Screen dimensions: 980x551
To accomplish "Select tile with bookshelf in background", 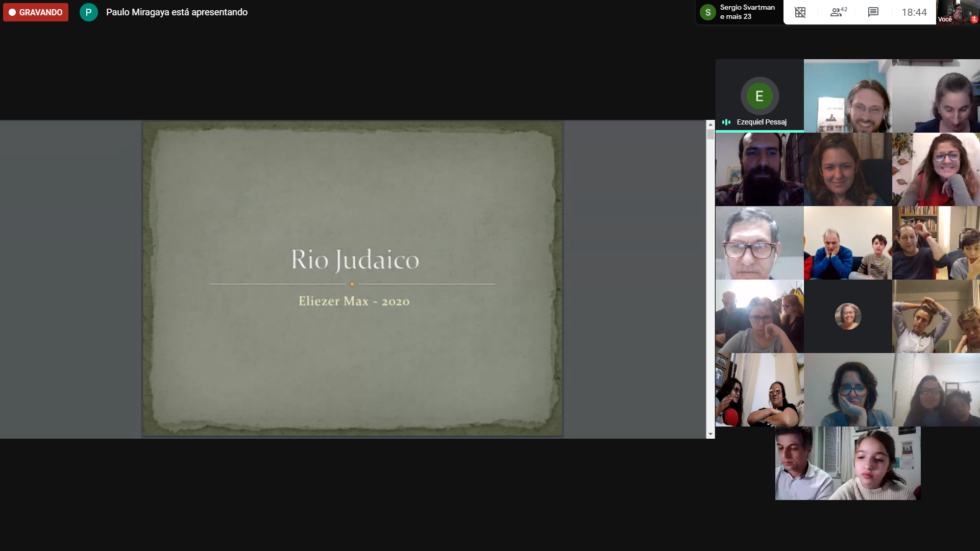I will [936, 243].
